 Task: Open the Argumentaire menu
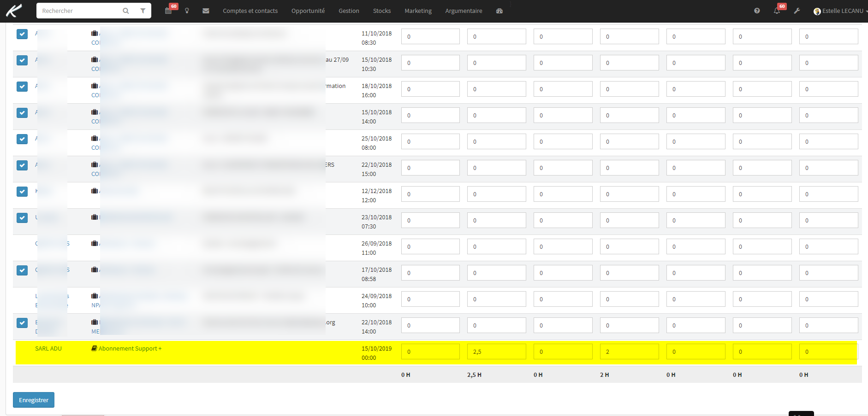464,11
